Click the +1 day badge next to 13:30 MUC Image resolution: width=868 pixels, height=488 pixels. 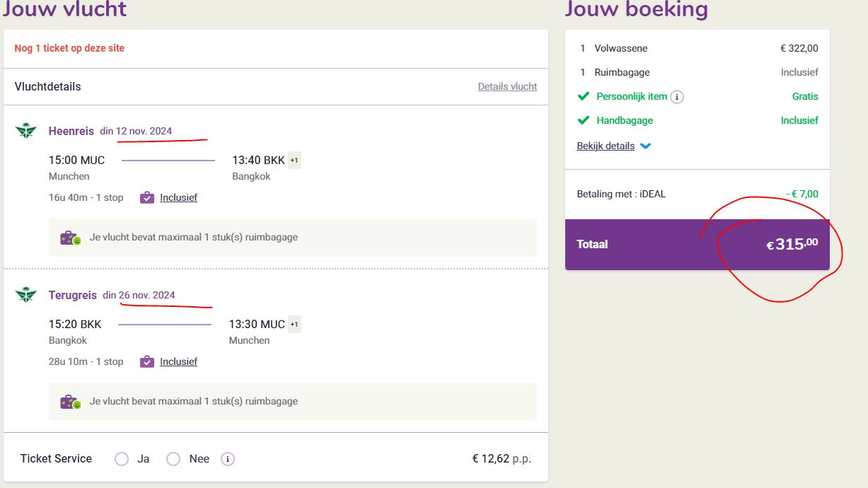point(294,325)
